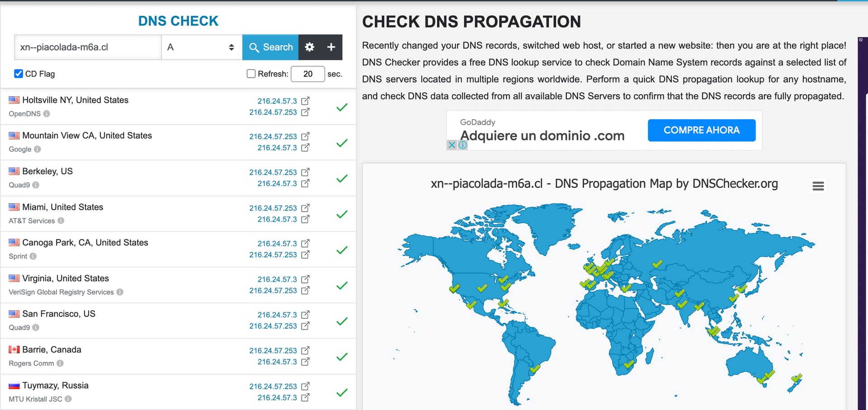
Task: Click the DNS CHECK heading
Action: [178, 21]
